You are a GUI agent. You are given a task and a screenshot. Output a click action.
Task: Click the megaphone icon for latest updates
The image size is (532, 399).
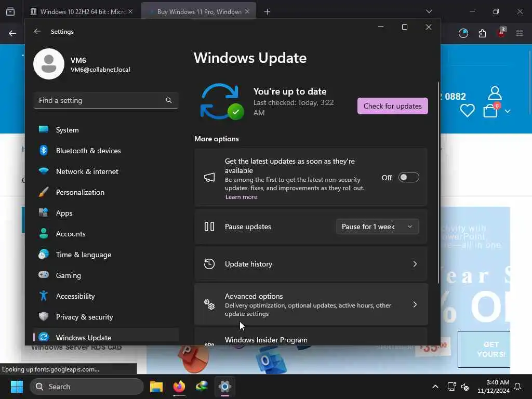click(209, 177)
